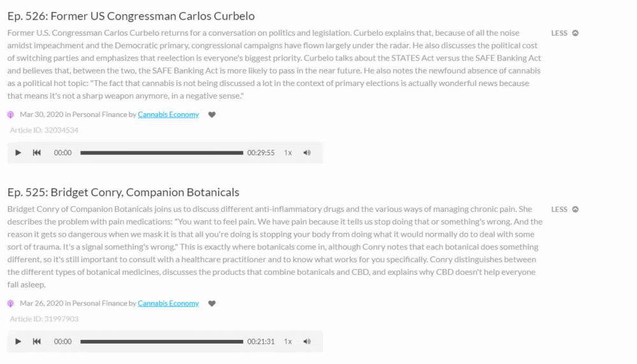Click the podcast icon beside Mar 30, 2020
This screenshot has height=364, width=637.
tap(11, 115)
